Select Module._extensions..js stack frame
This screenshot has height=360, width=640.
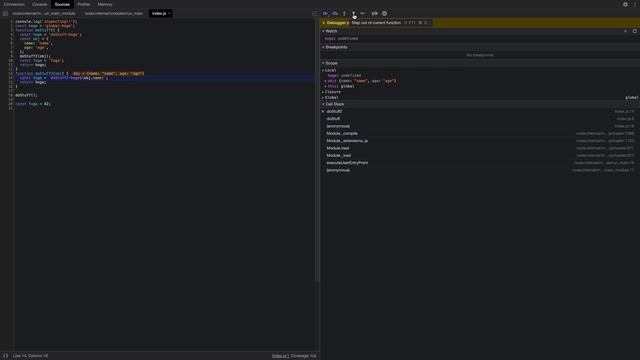pos(480,141)
